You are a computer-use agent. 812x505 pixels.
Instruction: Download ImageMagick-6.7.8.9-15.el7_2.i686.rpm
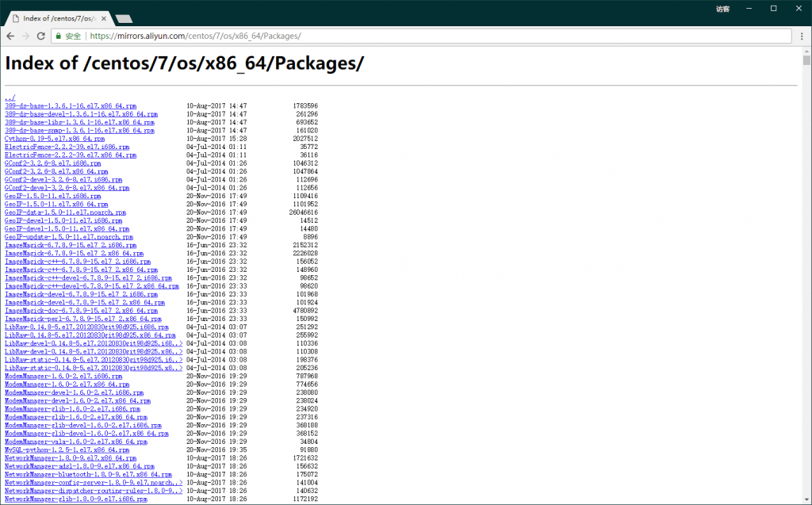[x=71, y=245]
